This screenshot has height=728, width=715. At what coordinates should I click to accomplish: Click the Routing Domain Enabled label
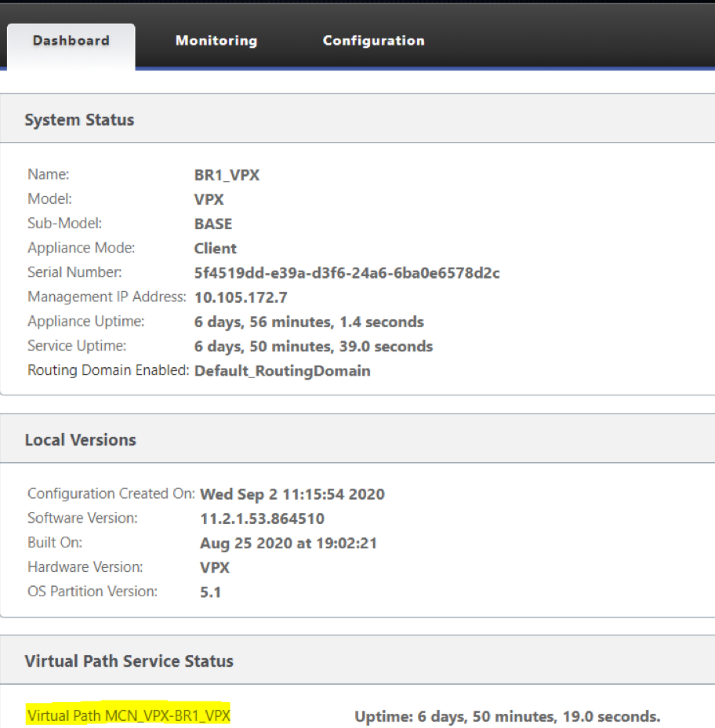(x=108, y=370)
